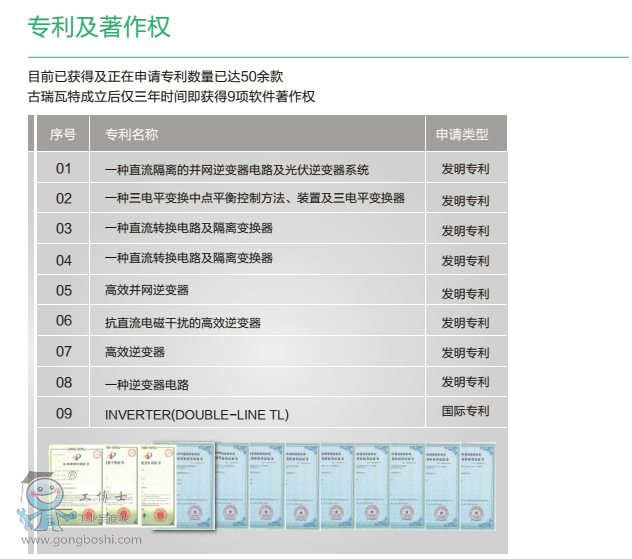The height and width of the screenshot is (559, 632).
Task: Select patent row 01 name text
Action: [236, 169]
